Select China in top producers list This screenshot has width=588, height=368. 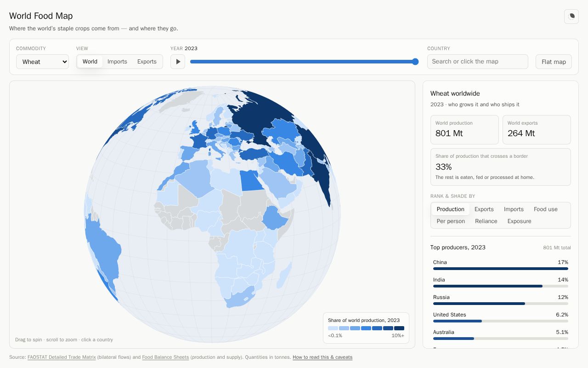point(501,265)
